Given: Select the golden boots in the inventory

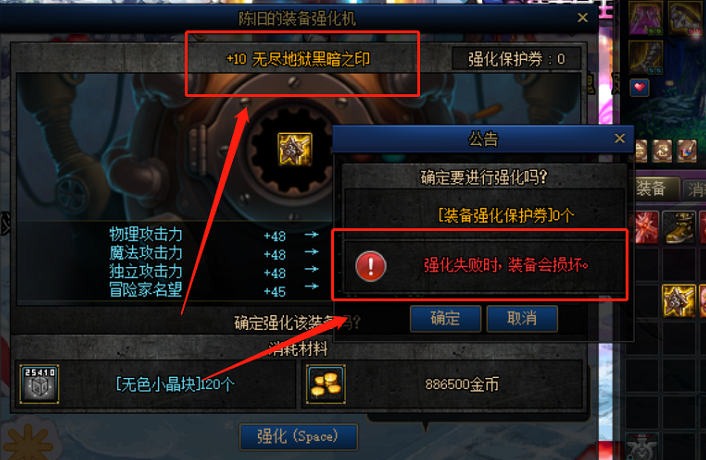Looking at the screenshot, I should coord(679,228).
